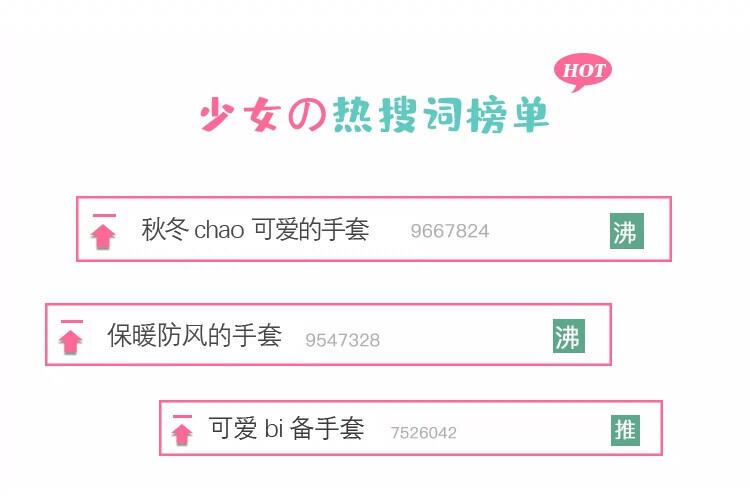
Task: Click the up arrow beside 可爱 bi 备手套
Action: point(182,432)
